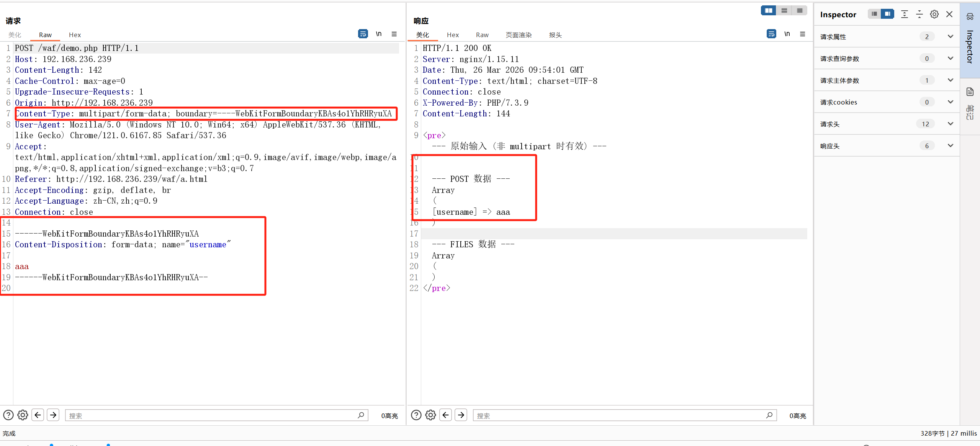Toggle word wrap icon in request panel

tap(363, 34)
